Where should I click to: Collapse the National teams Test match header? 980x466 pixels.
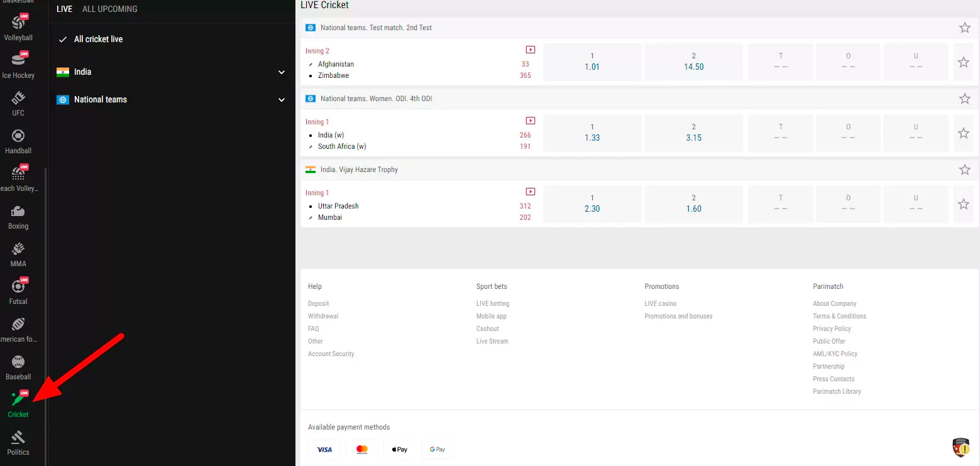click(x=376, y=28)
